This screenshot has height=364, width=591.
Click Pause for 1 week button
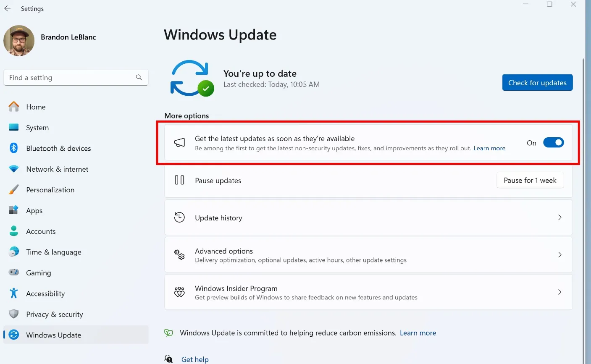click(530, 180)
